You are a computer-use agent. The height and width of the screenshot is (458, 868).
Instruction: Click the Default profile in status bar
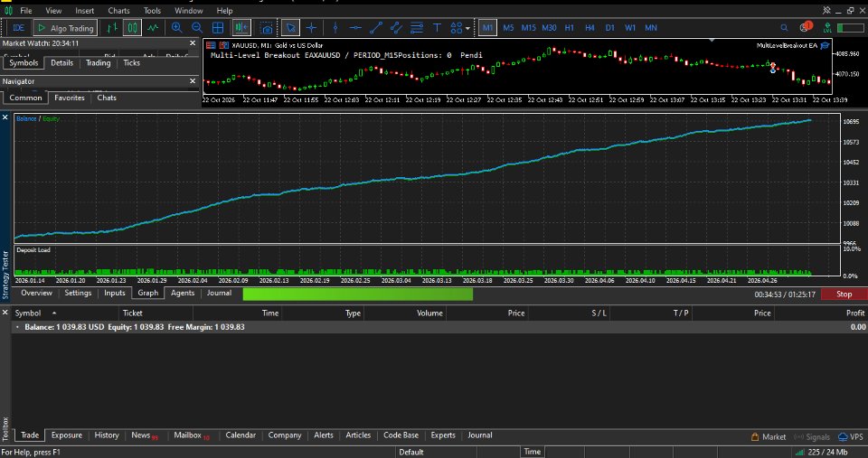click(411, 453)
